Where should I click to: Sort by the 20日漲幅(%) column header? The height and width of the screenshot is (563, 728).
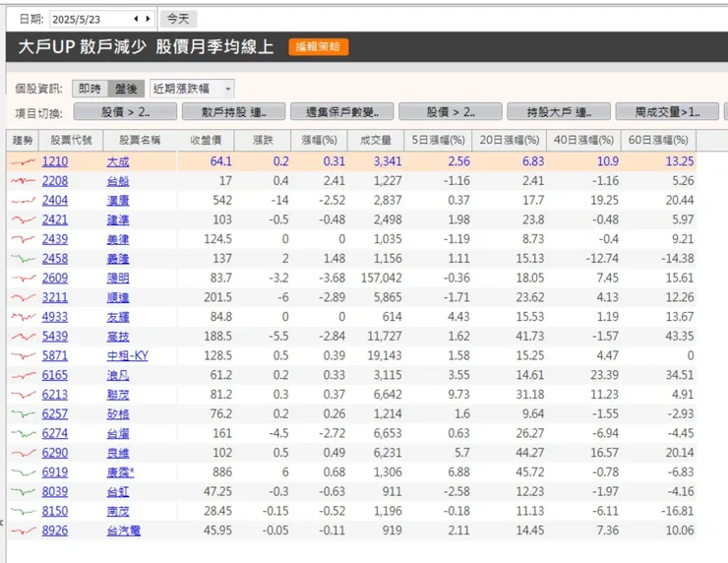pyautogui.click(x=510, y=141)
